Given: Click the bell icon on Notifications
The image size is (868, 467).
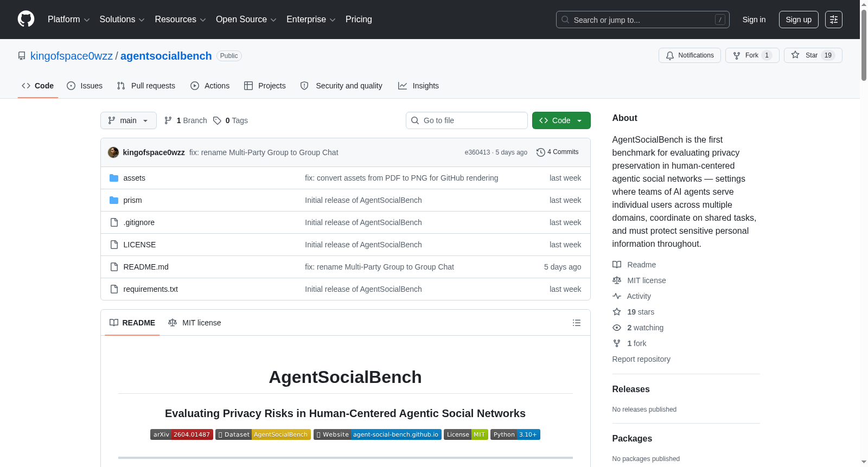Looking at the screenshot, I should 670,55.
